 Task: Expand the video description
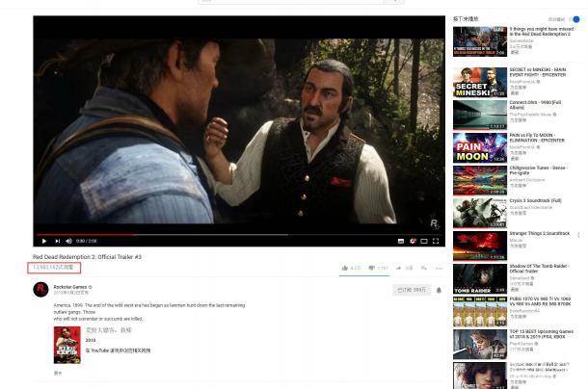click(x=57, y=372)
